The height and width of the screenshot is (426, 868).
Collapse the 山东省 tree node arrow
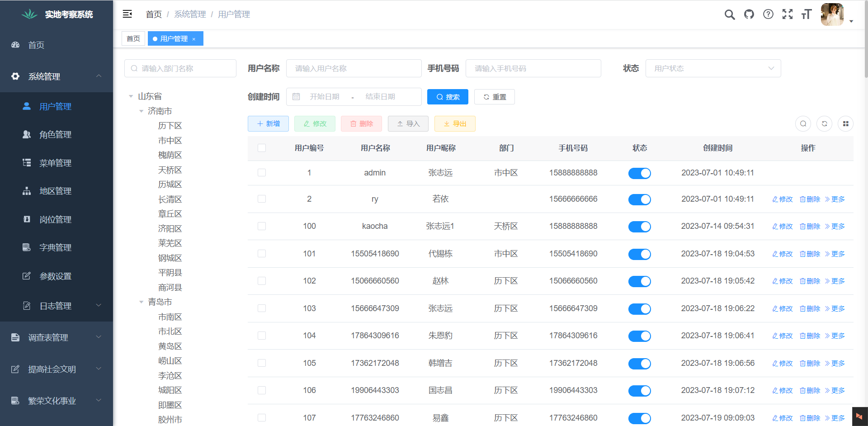(x=131, y=96)
